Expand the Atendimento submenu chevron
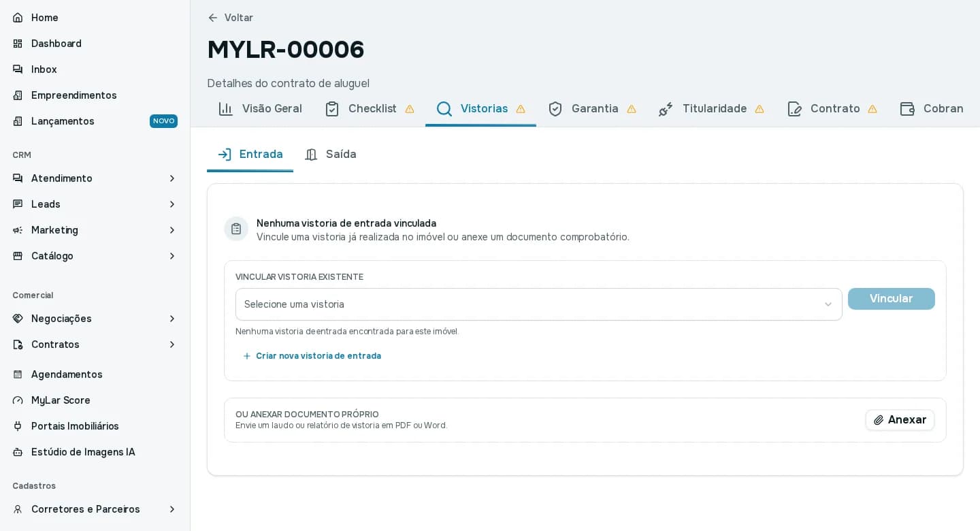Screen dimensions: 980x531 click(172, 178)
